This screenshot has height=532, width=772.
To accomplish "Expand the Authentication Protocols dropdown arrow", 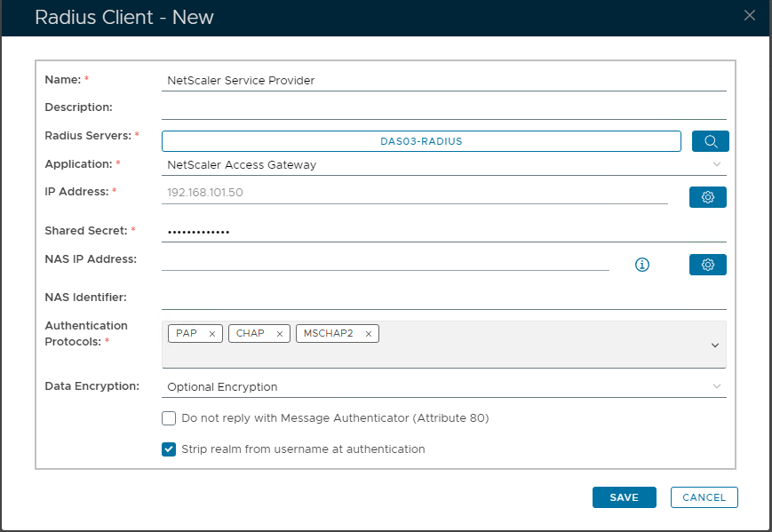I will pyautogui.click(x=715, y=345).
